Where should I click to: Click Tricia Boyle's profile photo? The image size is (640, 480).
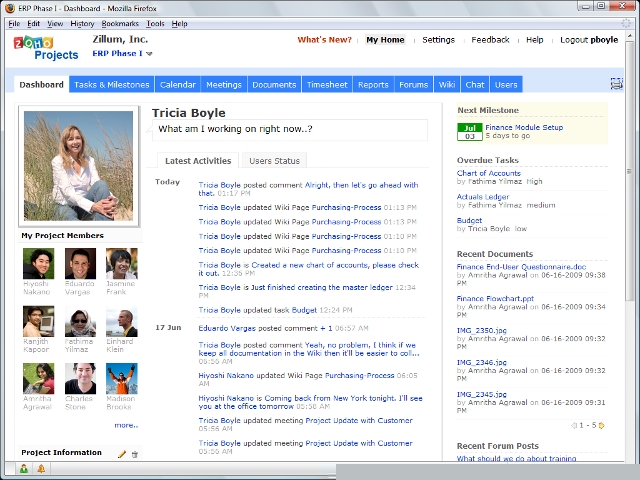[x=78, y=165]
